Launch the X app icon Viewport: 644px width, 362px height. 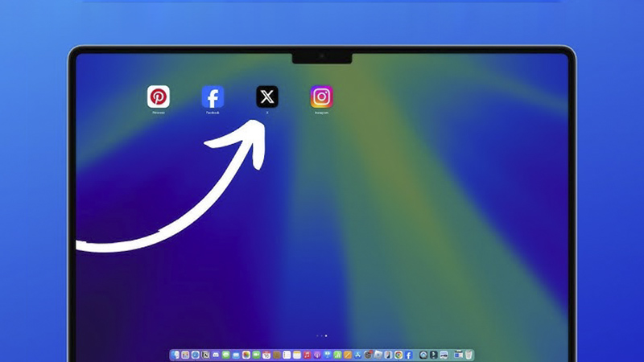267,97
